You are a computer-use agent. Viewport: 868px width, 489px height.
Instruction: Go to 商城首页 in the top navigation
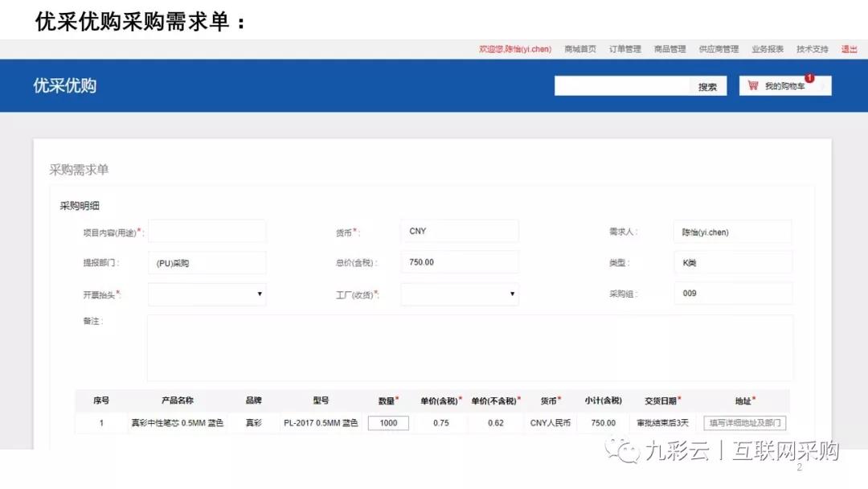coord(580,49)
